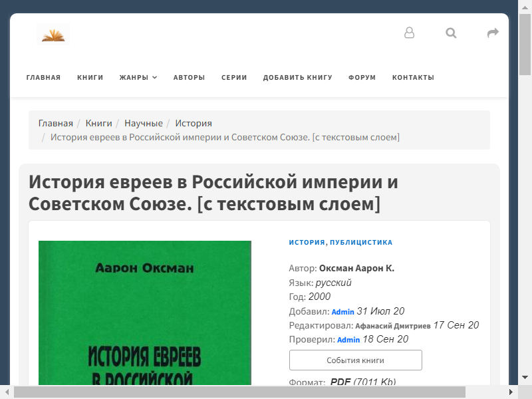This screenshot has height=399, width=532.
Task: Click the language value русский
Action: 333,283
